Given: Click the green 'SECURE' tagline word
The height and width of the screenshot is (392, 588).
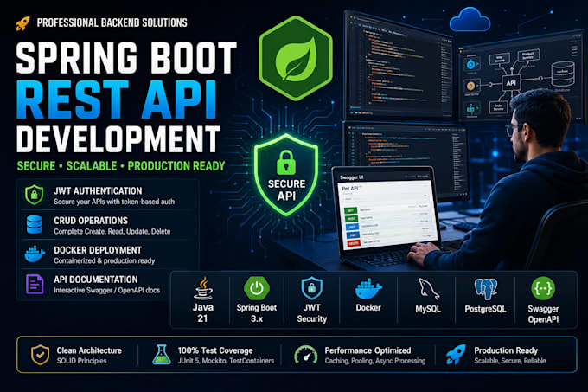Looking at the screenshot, I should pyautogui.click(x=36, y=166).
